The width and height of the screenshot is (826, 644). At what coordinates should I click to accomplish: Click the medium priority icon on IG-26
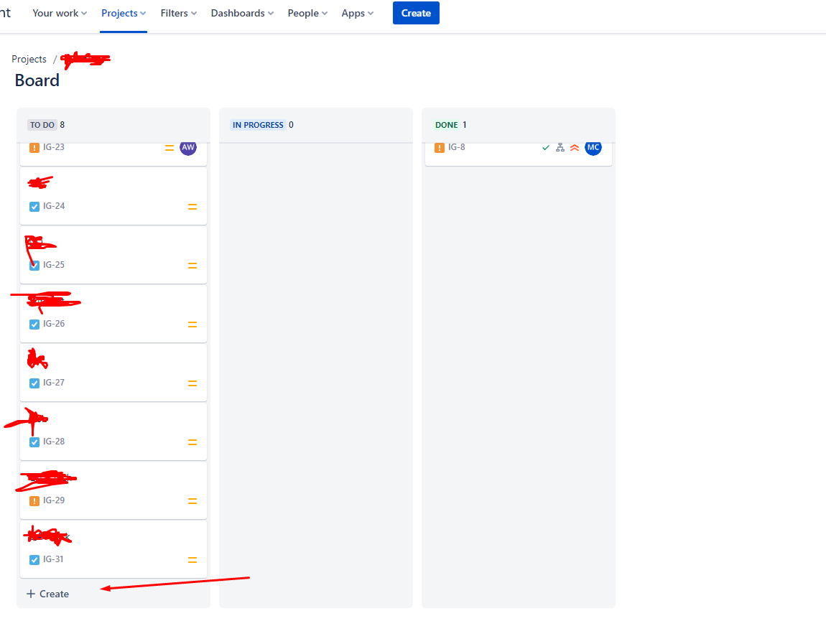point(192,325)
